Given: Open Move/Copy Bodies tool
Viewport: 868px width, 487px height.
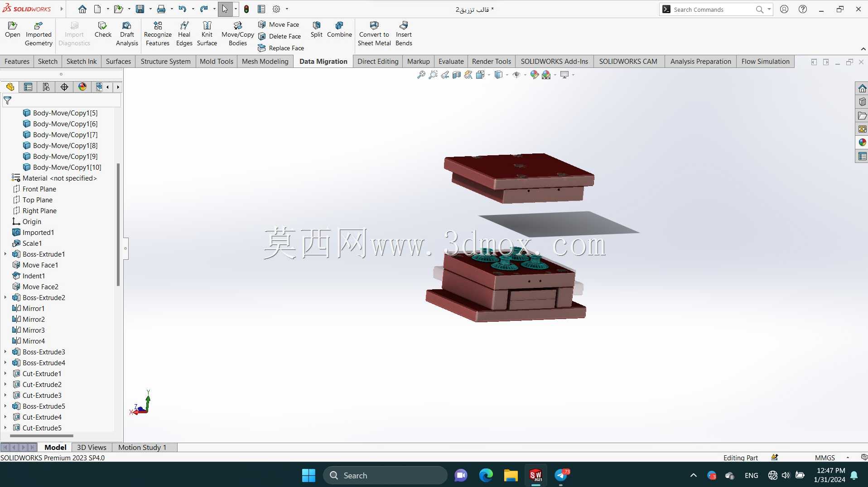Looking at the screenshot, I should tap(238, 34).
